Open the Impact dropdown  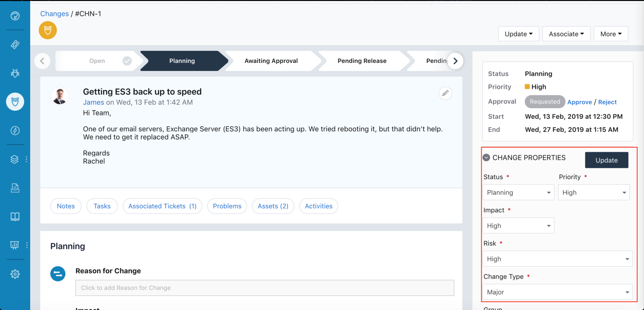[x=518, y=226]
